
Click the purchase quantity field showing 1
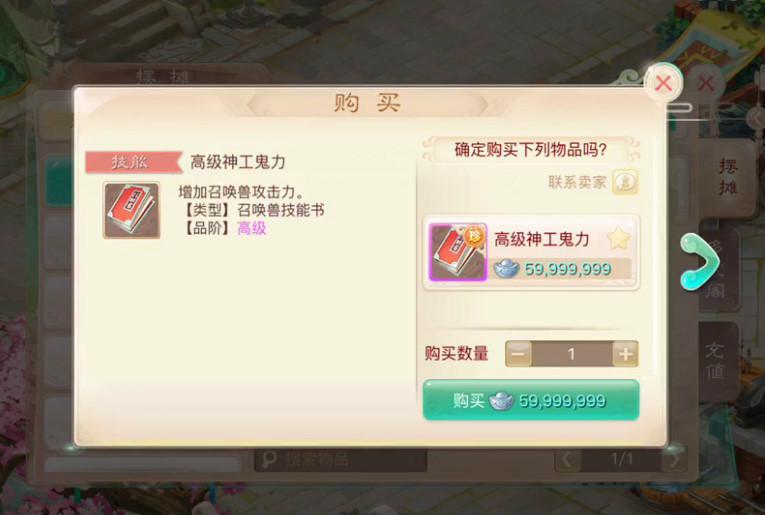tap(572, 354)
